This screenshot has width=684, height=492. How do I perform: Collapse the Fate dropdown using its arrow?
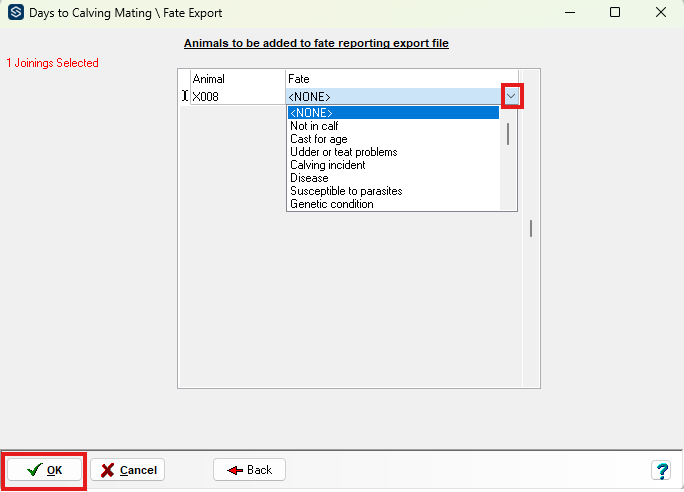click(x=511, y=96)
